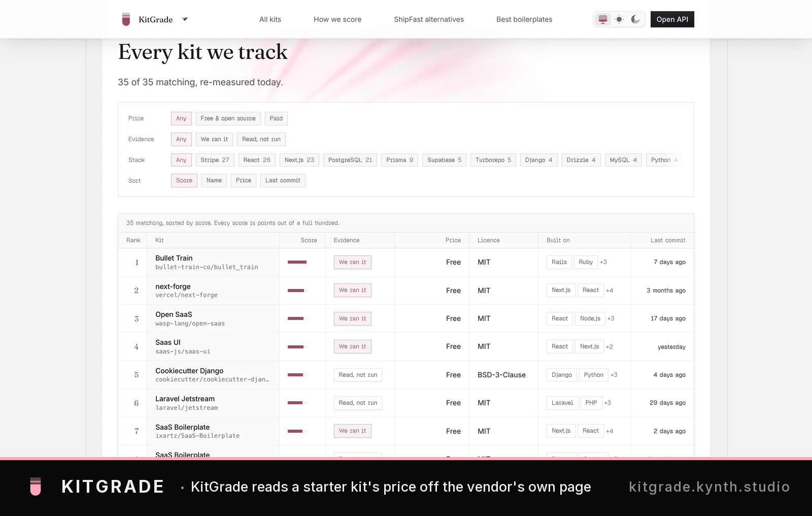Sort list by Price
The image size is (812, 516).
(x=244, y=180)
